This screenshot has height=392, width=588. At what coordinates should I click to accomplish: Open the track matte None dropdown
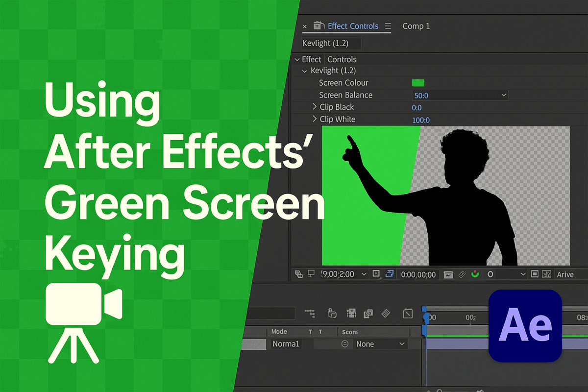coord(380,343)
